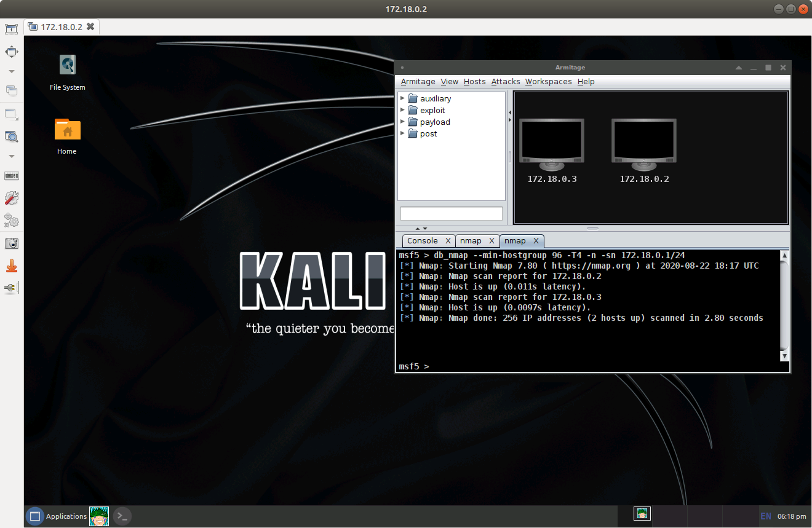
Task: Open the Home folder desktop icon
Action: coord(67,136)
